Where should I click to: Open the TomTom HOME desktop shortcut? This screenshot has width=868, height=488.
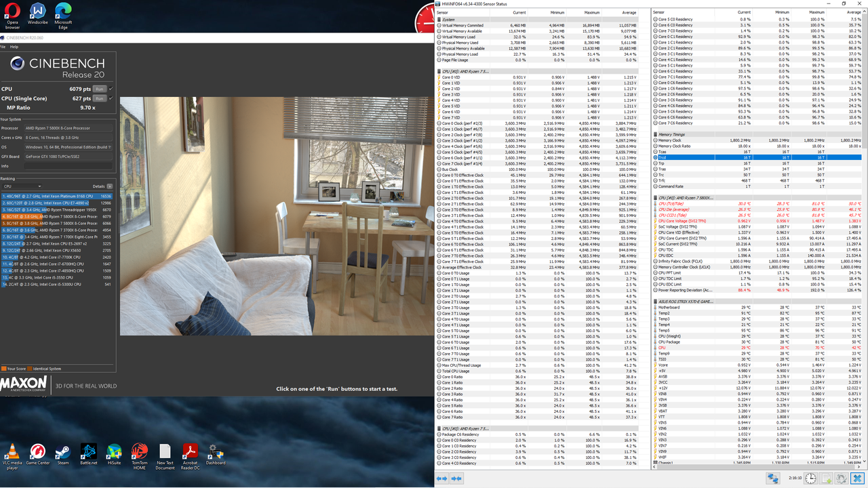click(139, 457)
